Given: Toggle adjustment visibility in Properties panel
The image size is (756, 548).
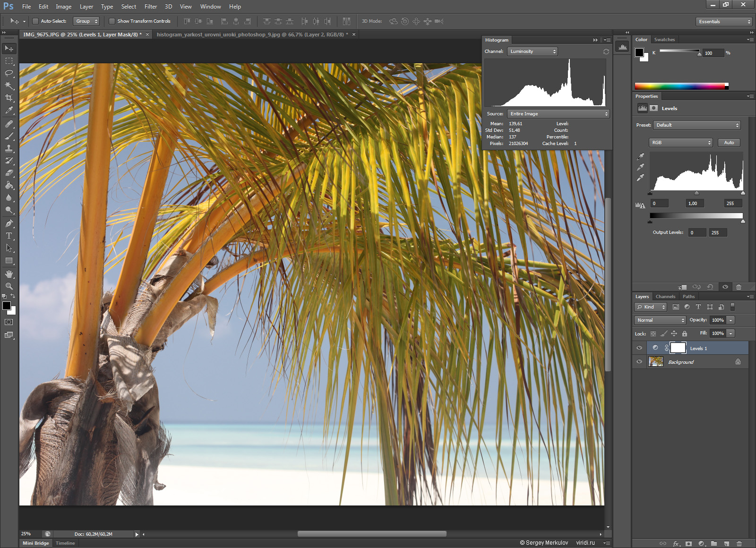Looking at the screenshot, I should coord(725,287).
